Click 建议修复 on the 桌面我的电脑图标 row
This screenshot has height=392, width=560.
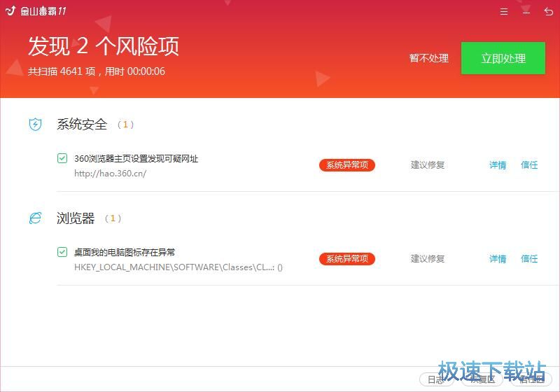coord(428,258)
